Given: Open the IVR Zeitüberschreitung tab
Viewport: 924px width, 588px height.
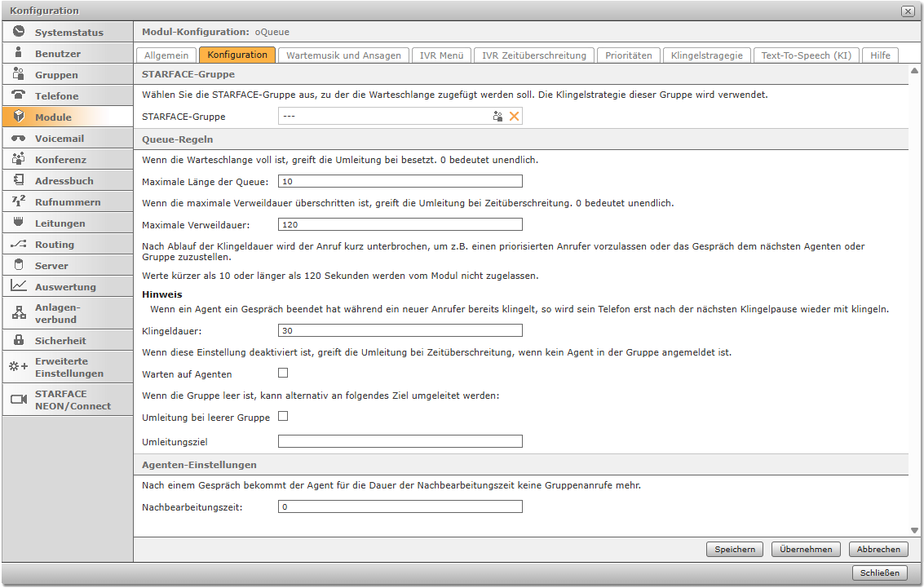Looking at the screenshot, I should (533, 55).
